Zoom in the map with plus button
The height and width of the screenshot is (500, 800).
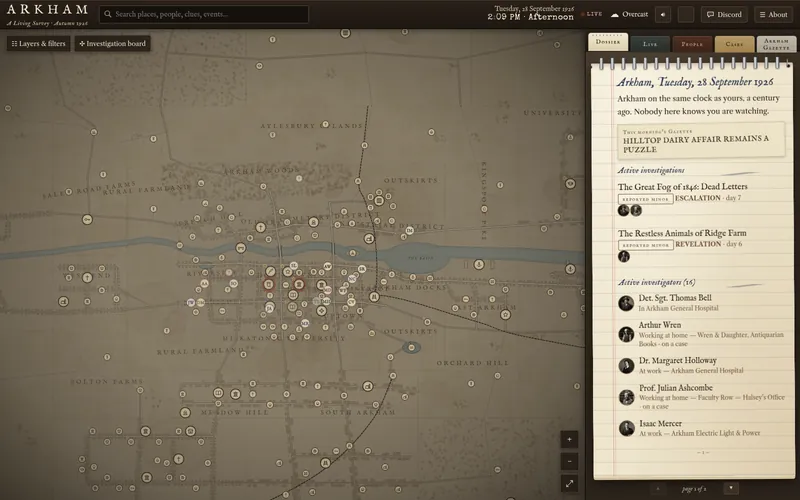569,439
